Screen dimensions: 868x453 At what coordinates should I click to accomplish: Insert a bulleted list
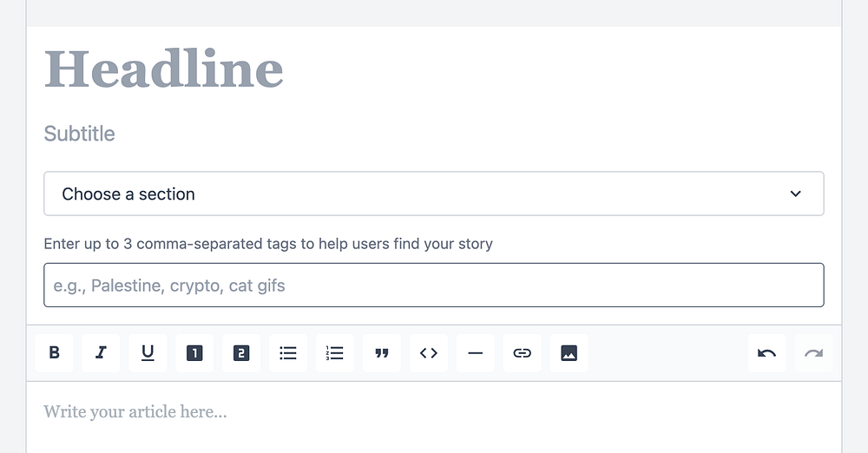coord(288,353)
